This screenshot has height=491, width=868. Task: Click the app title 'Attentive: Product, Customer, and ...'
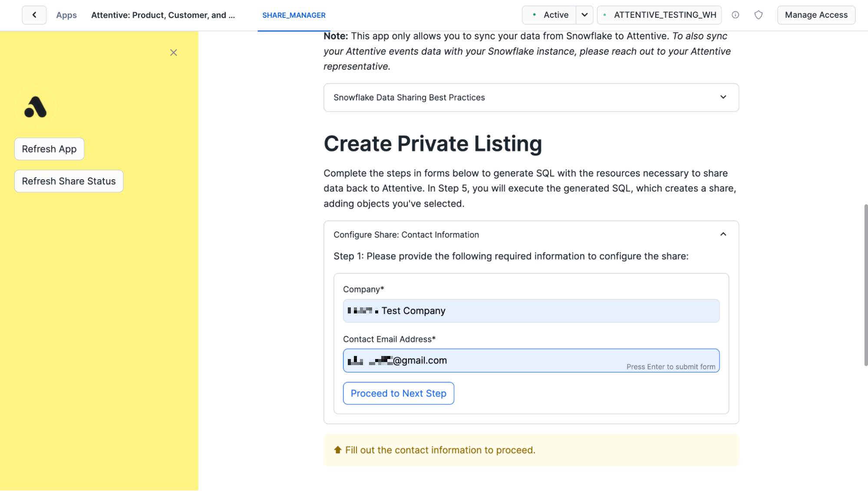pos(163,15)
